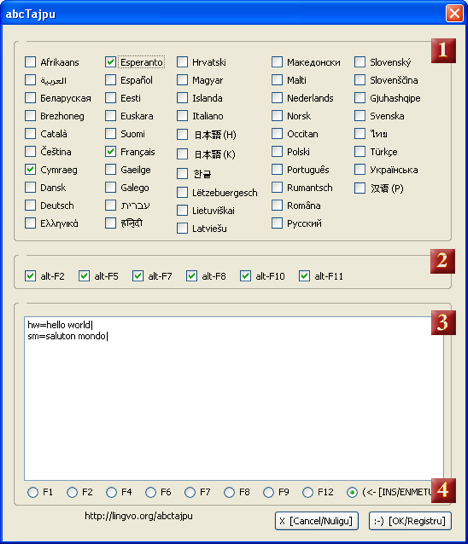Disable the alt-F2 hotkey checkbox
The height and width of the screenshot is (544, 468).
(x=31, y=276)
